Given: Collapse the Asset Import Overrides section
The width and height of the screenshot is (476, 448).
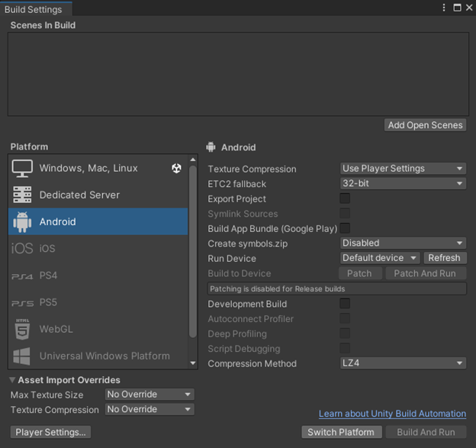Looking at the screenshot, I should 13,380.
